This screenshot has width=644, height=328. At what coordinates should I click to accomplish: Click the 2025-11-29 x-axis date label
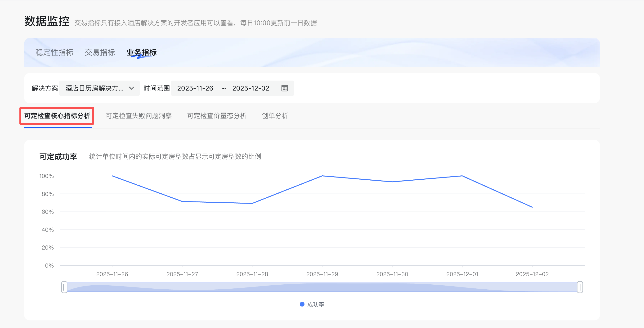tap(322, 274)
